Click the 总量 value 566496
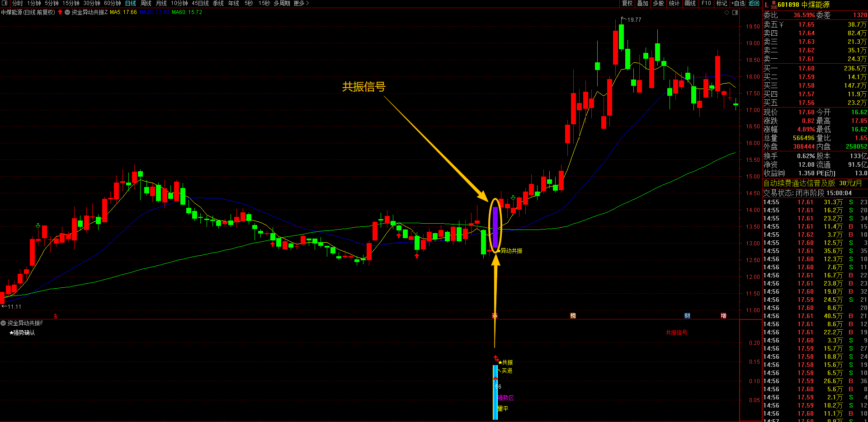 [804, 138]
